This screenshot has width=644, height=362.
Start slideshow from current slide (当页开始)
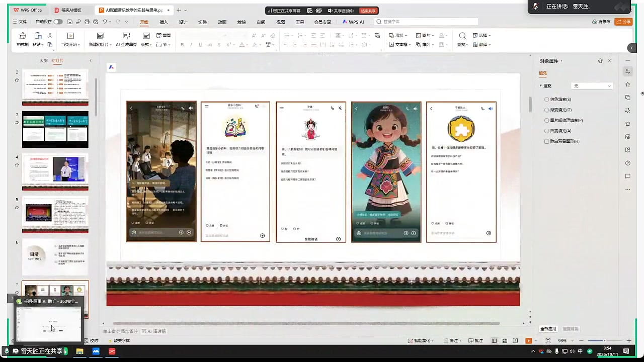(70, 36)
